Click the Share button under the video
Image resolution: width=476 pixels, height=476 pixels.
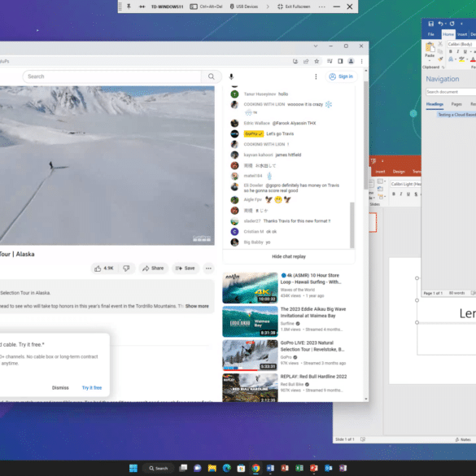(x=153, y=269)
